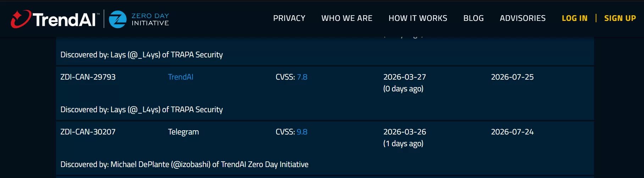This screenshot has height=178, width=644.
Task: Go to WHO WE ARE
Action: pyautogui.click(x=346, y=18)
